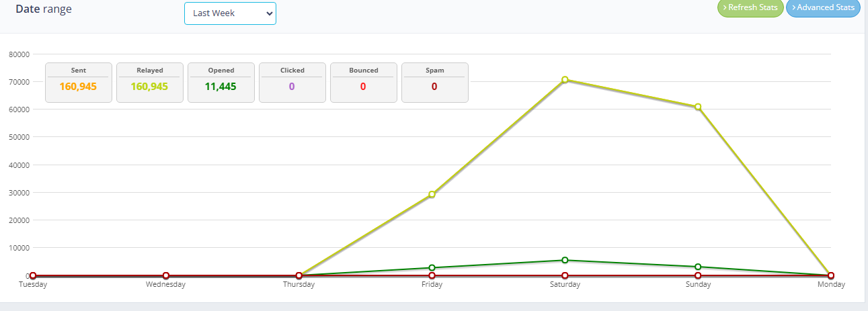
Task: Click the Refresh Stats button
Action: tap(750, 8)
